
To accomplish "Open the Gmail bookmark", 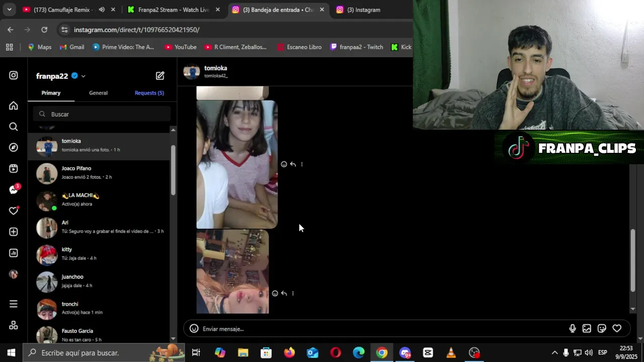I will click(x=71, y=47).
